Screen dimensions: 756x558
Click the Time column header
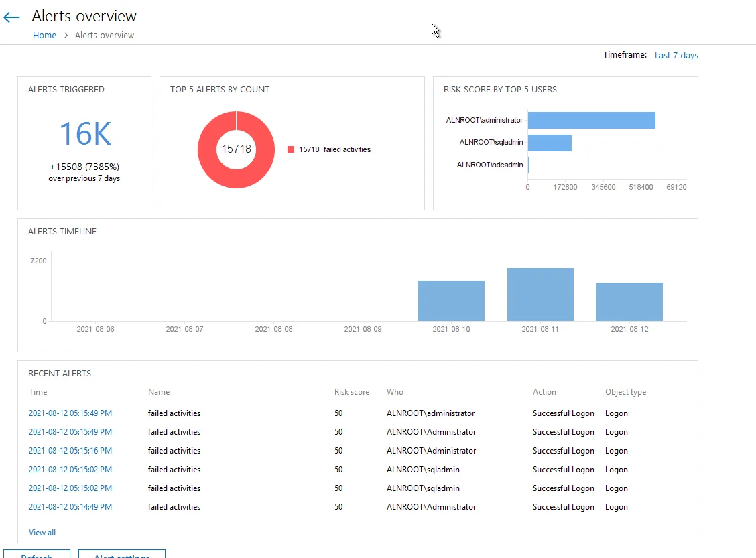tap(38, 392)
